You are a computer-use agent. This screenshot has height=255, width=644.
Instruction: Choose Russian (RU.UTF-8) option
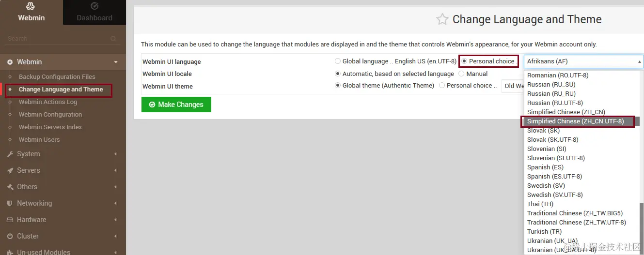coord(581,103)
